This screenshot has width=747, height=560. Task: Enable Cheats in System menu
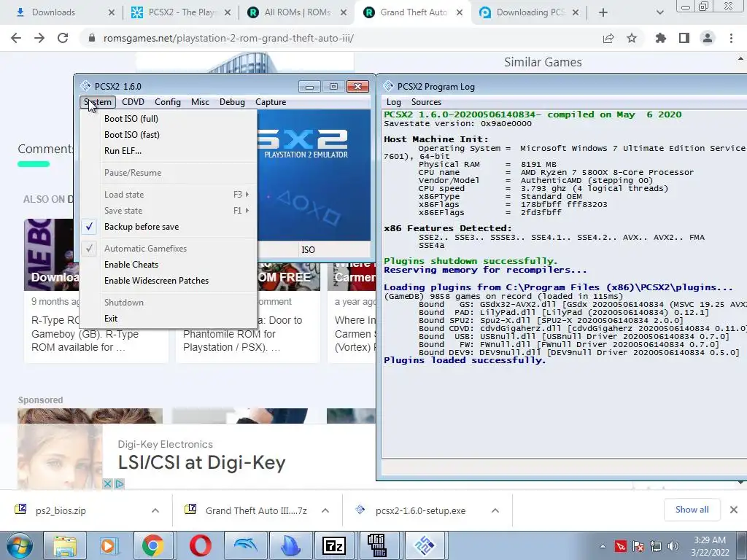point(169,265)
